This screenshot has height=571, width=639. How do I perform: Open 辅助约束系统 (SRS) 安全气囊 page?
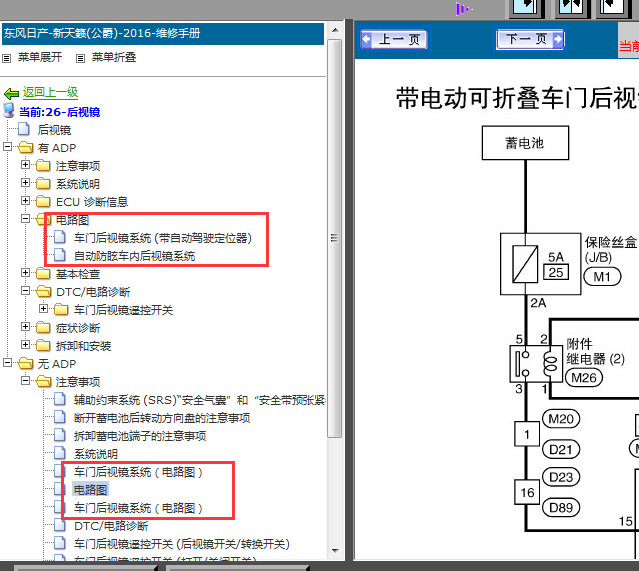click(199, 400)
